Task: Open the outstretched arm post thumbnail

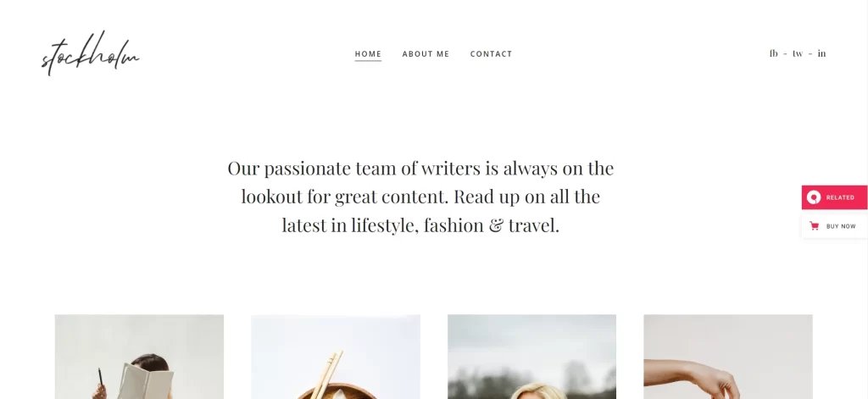Action: [x=728, y=357]
